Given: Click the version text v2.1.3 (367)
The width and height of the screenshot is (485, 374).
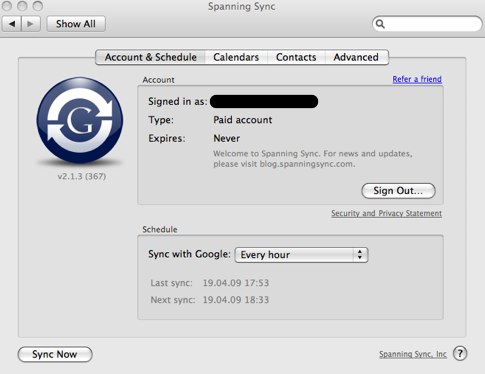Looking at the screenshot, I should (x=82, y=176).
